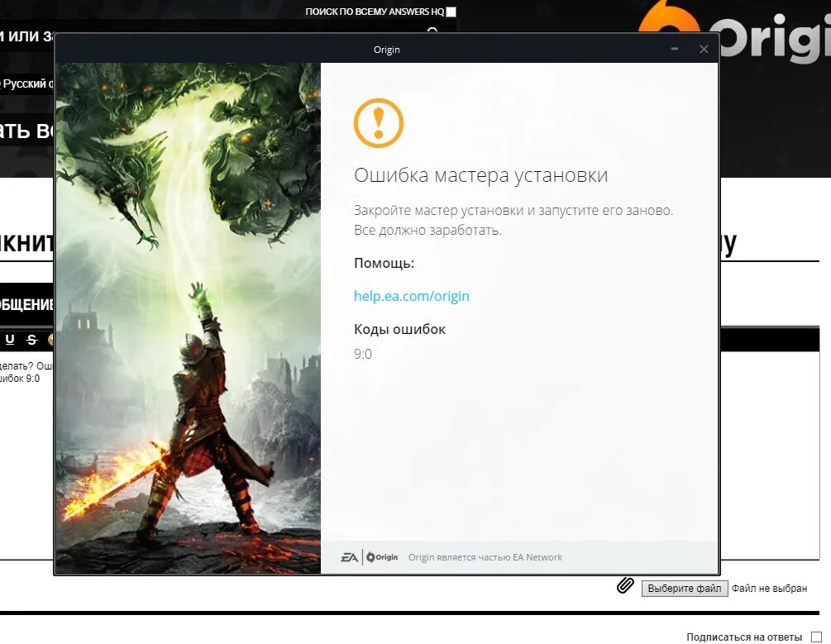This screenshot has height=644, width=831.
Task: Click 'Origin является частью EA Network' text
Action: [485, 557]
